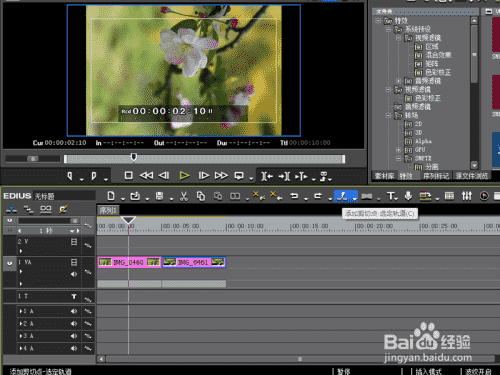This screenshot has width=500, height=375.
Task: Expand the 2 V track
Action: tap(21, 251)
